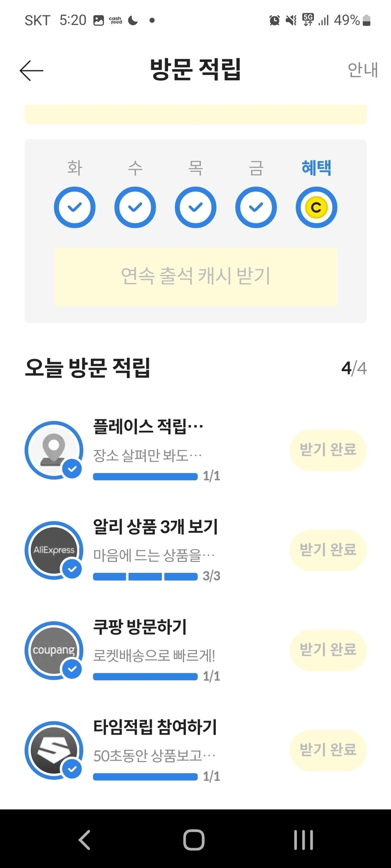
Task: Tap the 금 (Friday) attendance check circle
Action: (256, 207)
